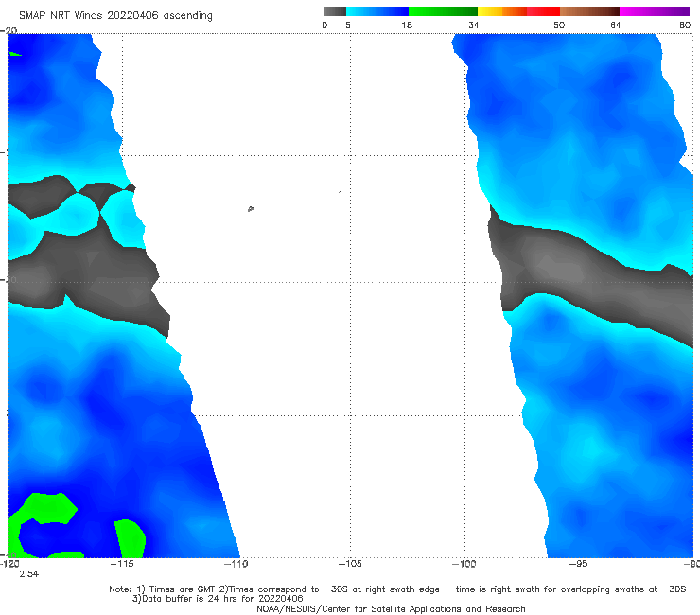700x615 pixels.
Task: Click the longitude label '-100'
Action: [464, 564]
